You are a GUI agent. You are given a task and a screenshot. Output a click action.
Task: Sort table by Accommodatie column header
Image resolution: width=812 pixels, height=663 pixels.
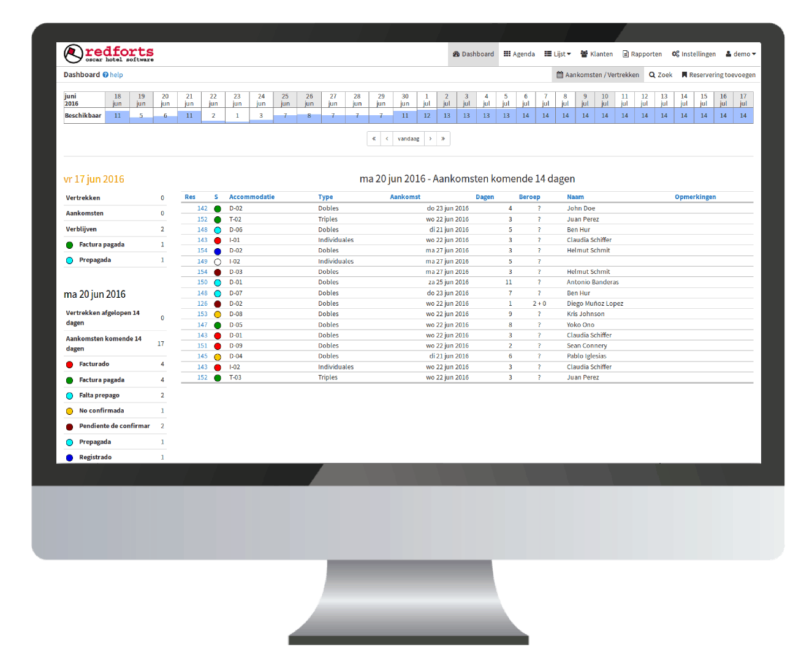click(252, 197)
